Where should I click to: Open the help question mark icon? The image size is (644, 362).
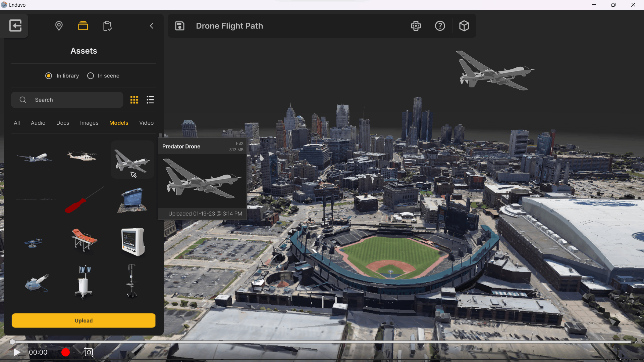(440, 26)
